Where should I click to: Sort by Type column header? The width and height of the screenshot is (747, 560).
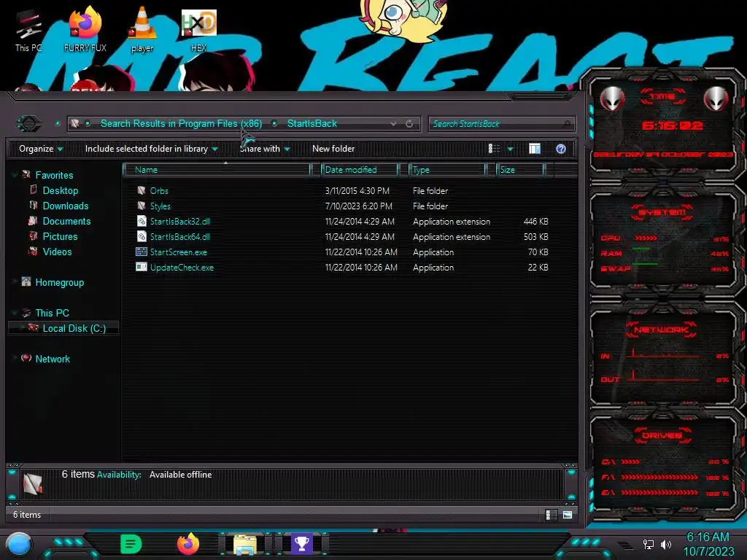click(447, 170)
